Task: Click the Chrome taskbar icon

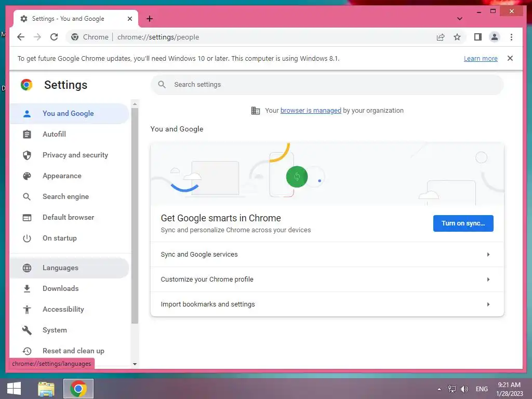Action: (78, 389)
